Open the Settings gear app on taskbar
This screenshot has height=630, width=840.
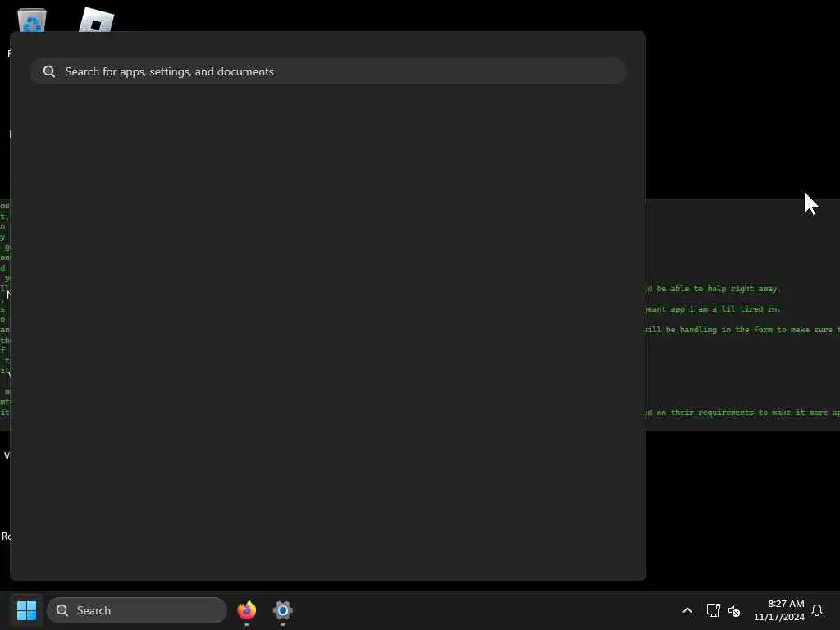283,610
